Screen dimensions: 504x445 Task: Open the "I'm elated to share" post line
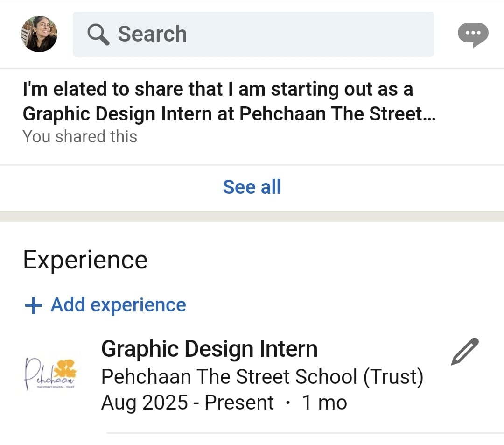[x=217, y=89]
